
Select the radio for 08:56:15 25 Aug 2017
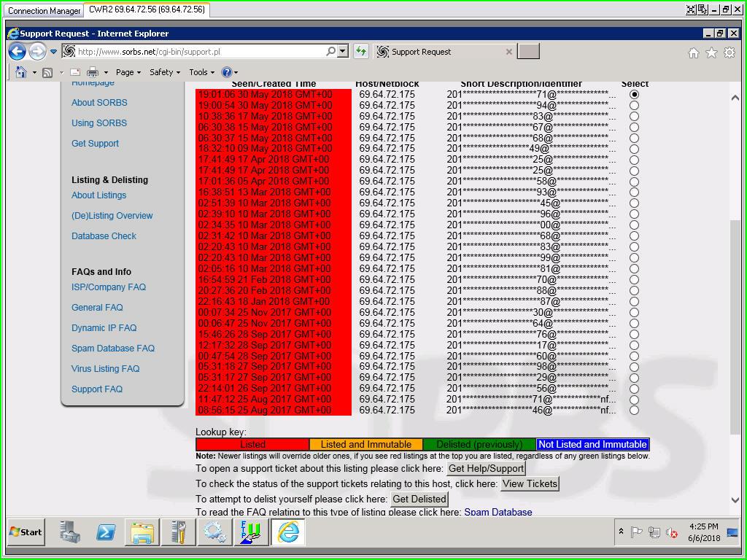(634, 411)
